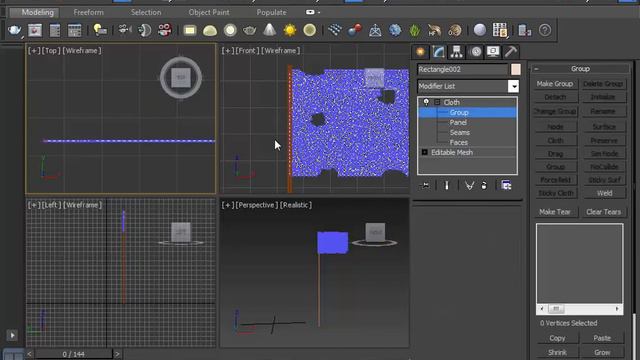Click the red camera sequencer icon
Screen dimensions: 640x360
pos(164,30)
